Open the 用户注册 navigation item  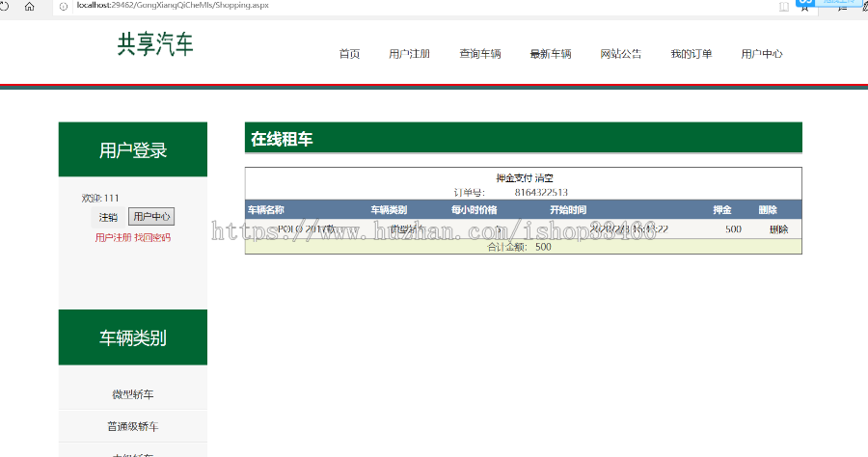409,54
